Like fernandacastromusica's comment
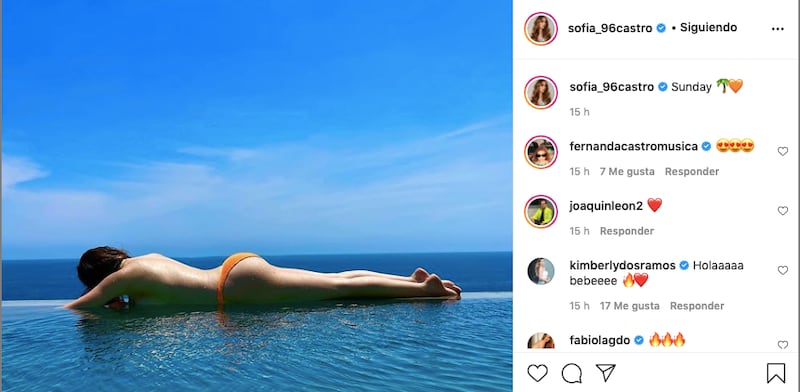800x392 pixels. 783,151
